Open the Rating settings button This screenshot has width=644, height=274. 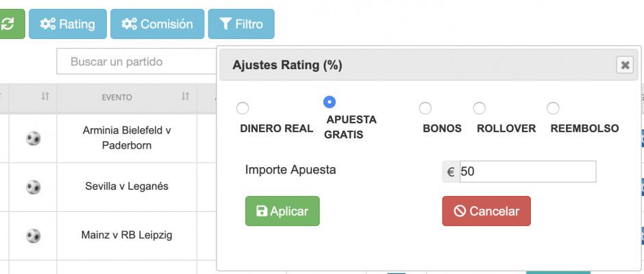[x=68, y=24]
